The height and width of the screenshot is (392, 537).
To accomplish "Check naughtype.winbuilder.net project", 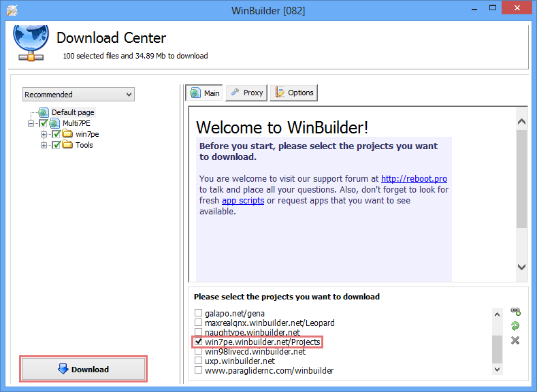I will point(198,332).
